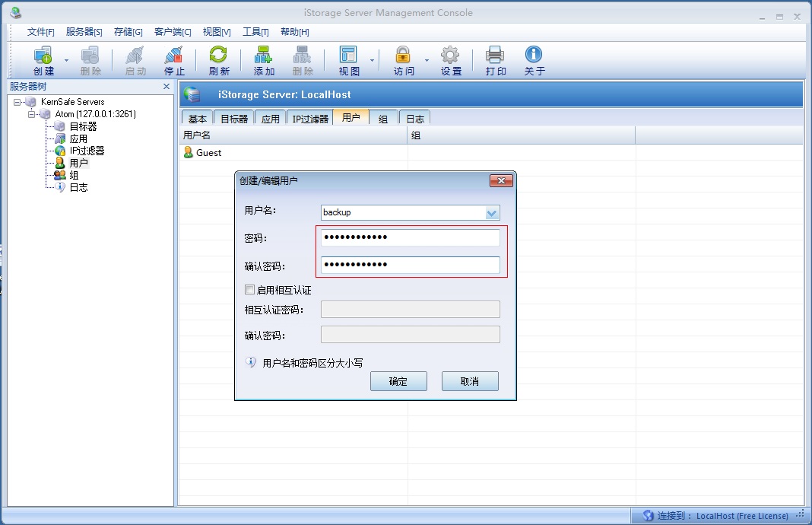
Task: Switch to the 基本 tab
Action: [x=198, y=119]
